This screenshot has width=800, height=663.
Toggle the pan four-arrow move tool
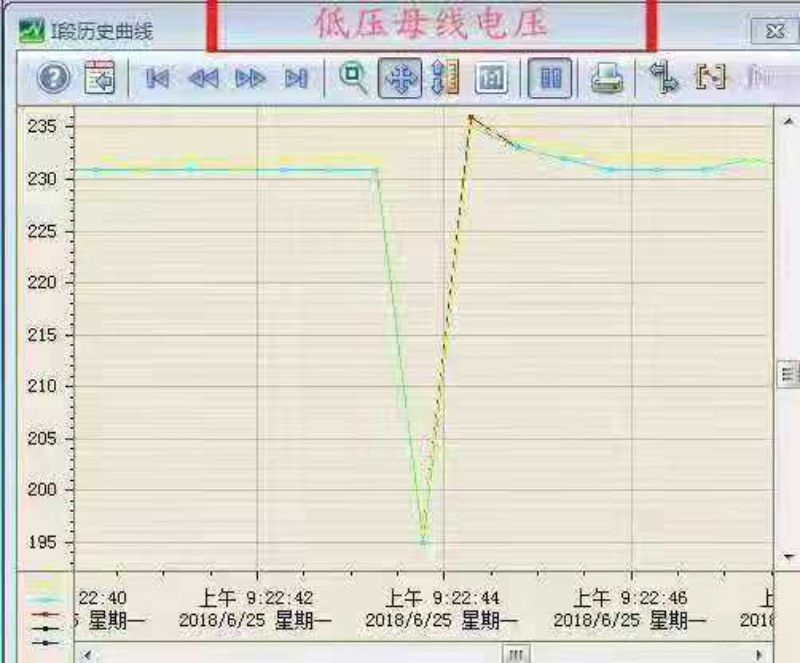tap(400, 78)
